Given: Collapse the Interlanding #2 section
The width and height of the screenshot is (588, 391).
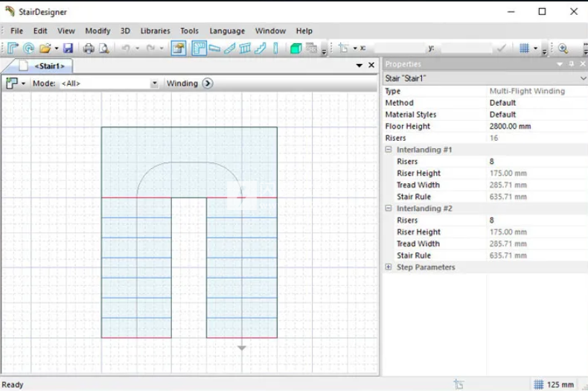Looking at the screenshot, I should pos(389,208).
